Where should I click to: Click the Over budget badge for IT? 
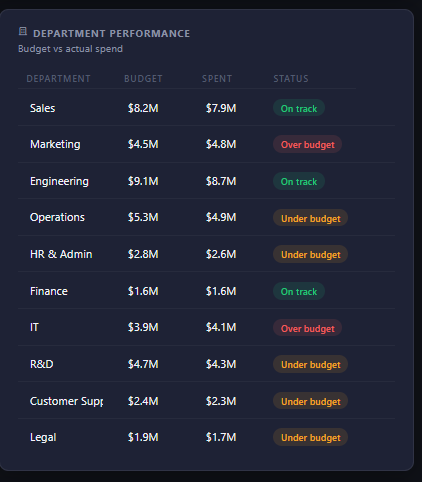pyautogui.click(x=307, y=328)
